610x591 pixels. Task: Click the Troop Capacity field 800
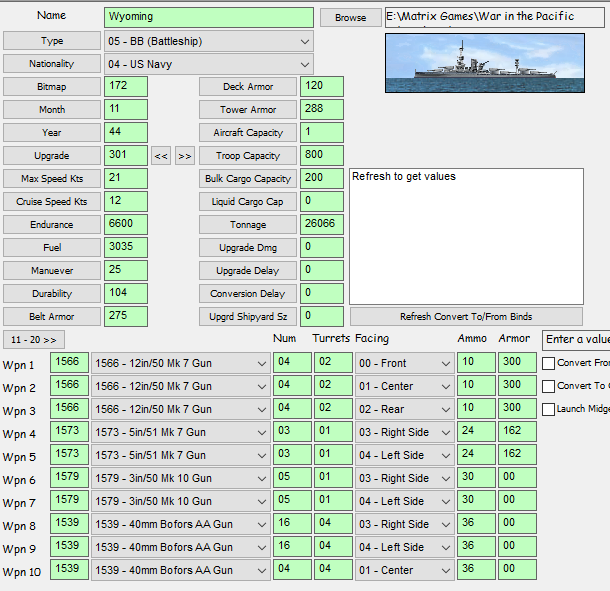[322, 155]
